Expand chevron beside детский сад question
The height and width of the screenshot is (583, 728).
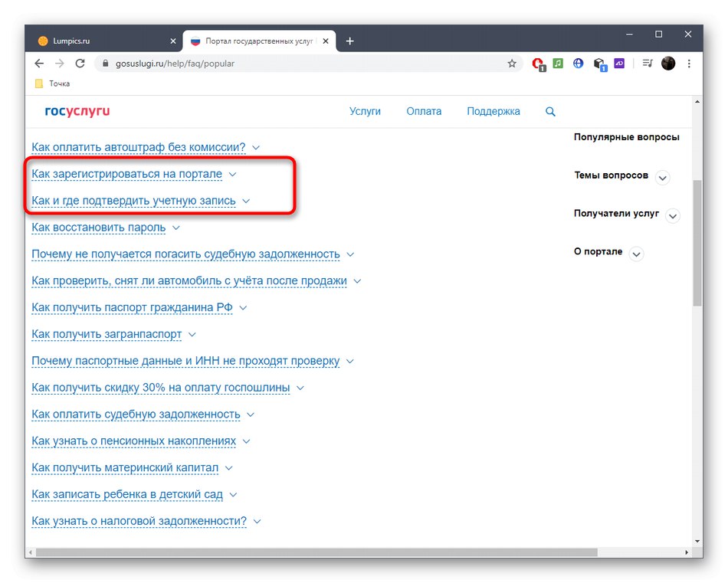click(x=233, y=495)
